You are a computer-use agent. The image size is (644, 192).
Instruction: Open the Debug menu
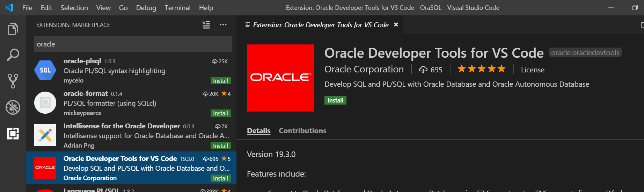click(x=146, y=8)
